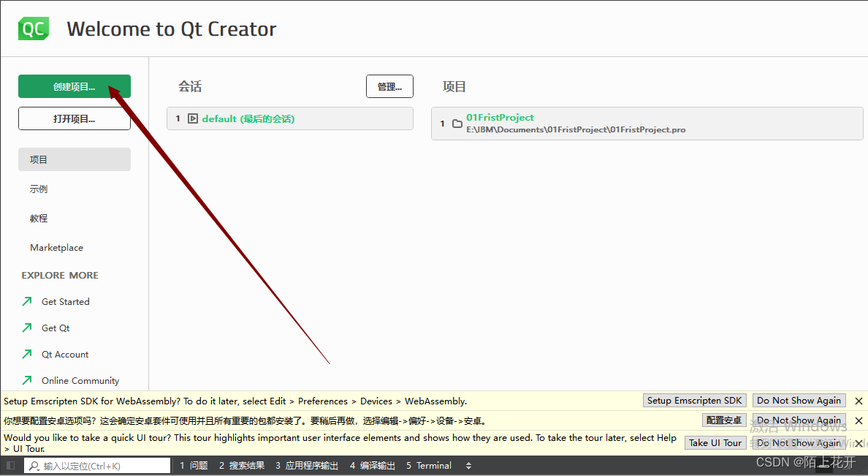Image resolution: width=868 pixels, height=476 pixels.
Task: Dismiss the Emscripten SDK notification with its X
Action: tap(859, 401)
